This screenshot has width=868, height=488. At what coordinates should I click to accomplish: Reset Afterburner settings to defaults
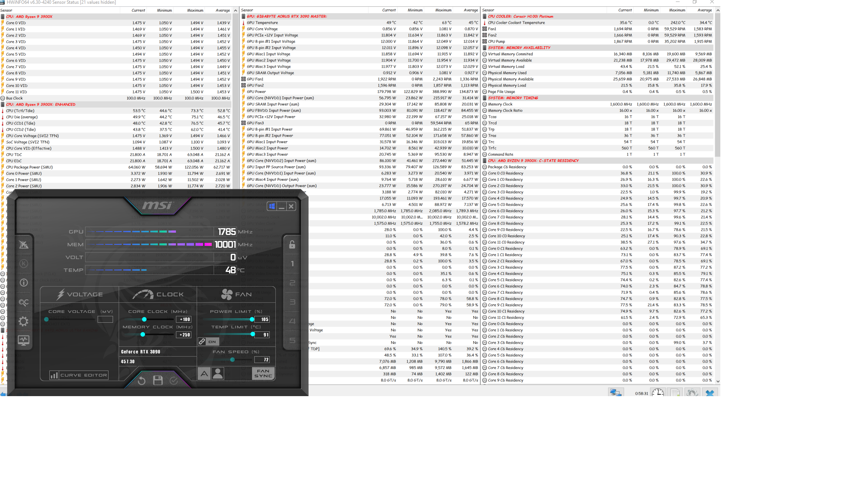click(x=142, y=381)
